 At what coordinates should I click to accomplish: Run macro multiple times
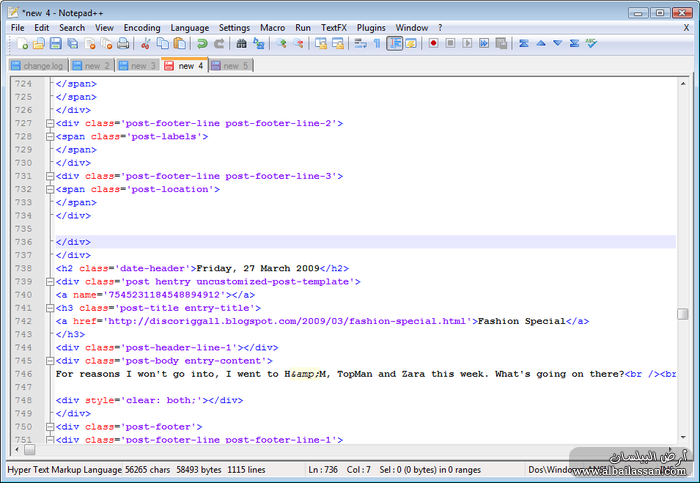484,43
